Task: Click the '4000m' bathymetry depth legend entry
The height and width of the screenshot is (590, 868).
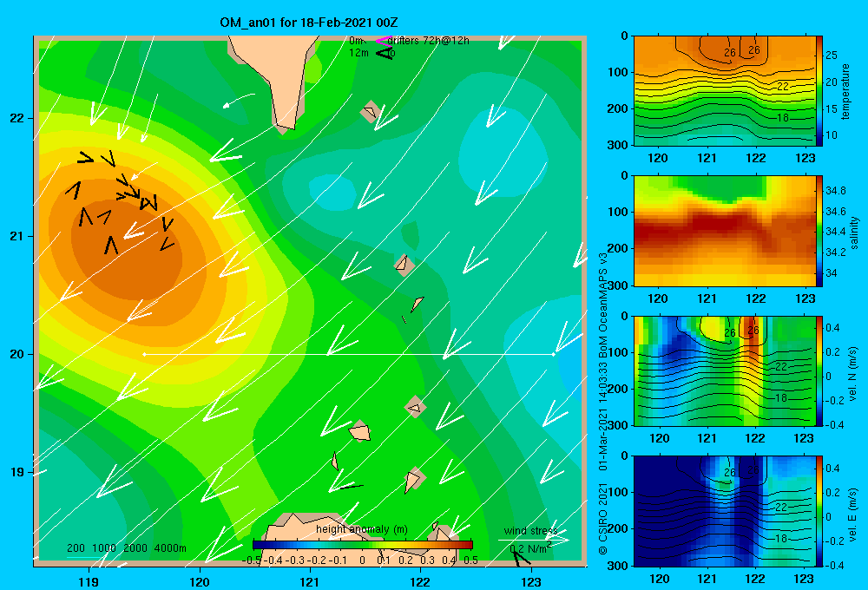Action: (x=170, y=548)
